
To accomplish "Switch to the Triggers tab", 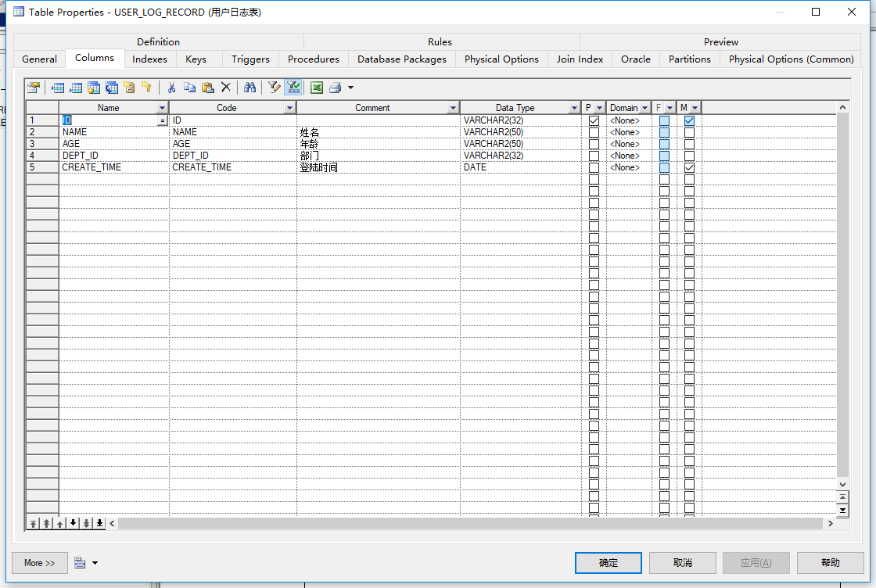I will point(250,59).
